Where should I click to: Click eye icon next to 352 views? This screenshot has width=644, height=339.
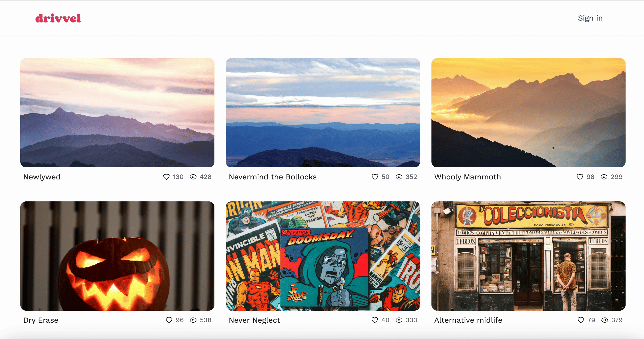pyautogui.click(x=399, y=177)
